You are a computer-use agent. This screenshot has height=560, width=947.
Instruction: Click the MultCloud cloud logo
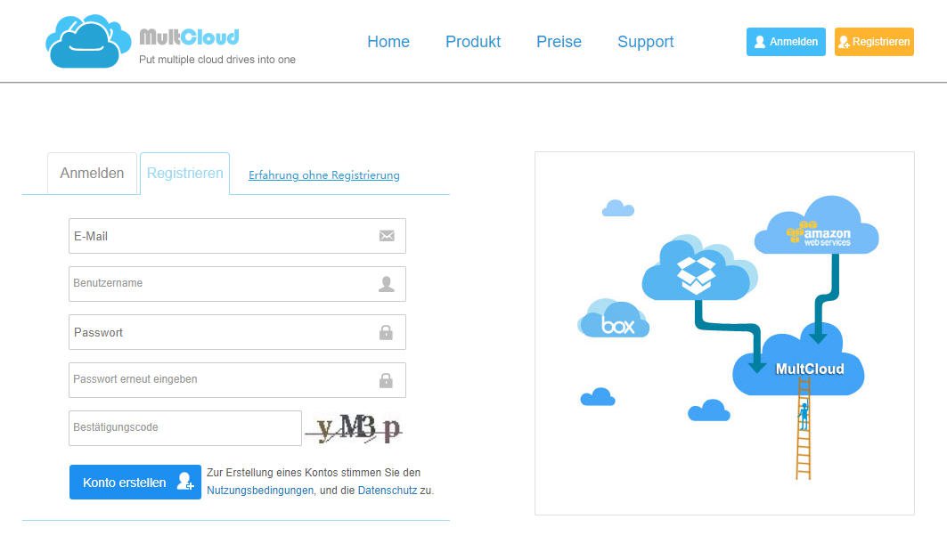[88, 41]
